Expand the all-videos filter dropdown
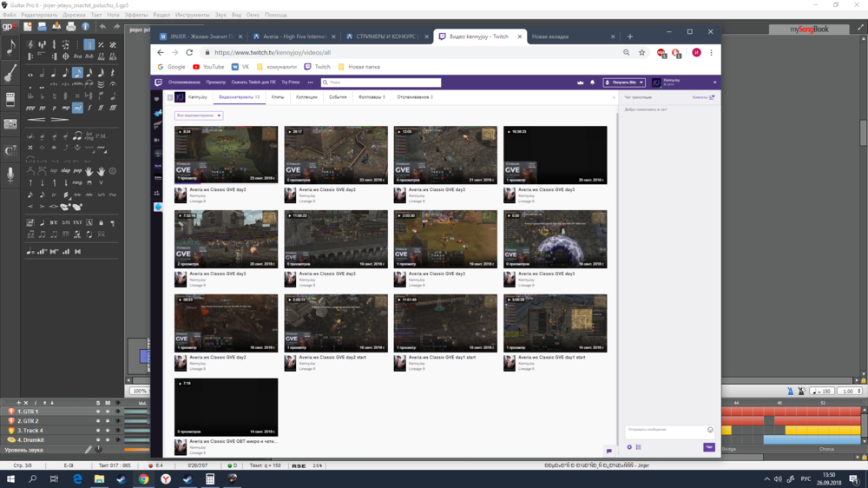The width and height of the screenshot is (868, 488). click(199, 115)
